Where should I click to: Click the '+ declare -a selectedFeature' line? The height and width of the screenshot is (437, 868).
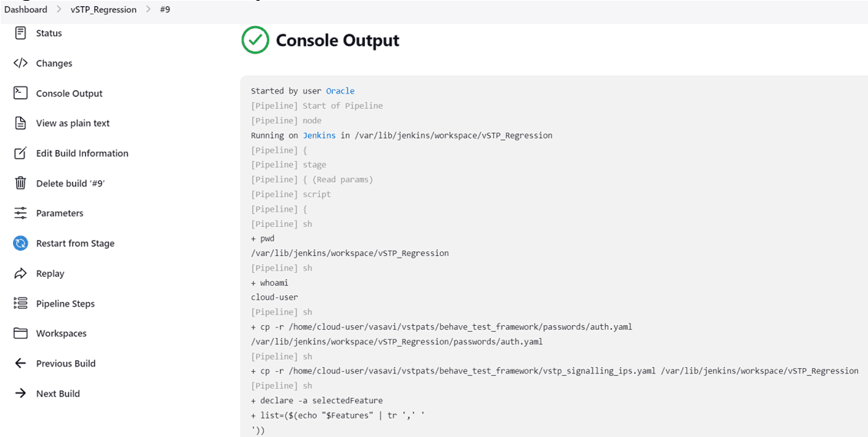[317, 400]
